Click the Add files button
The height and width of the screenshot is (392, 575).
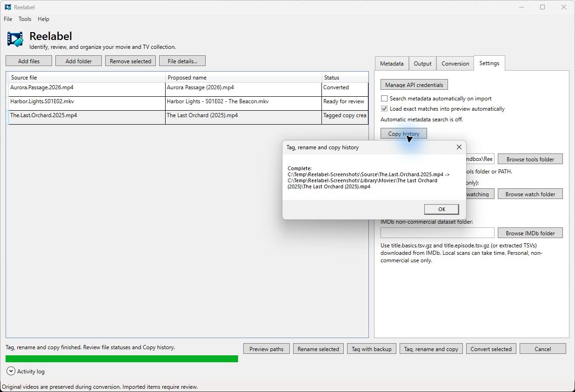29,61
